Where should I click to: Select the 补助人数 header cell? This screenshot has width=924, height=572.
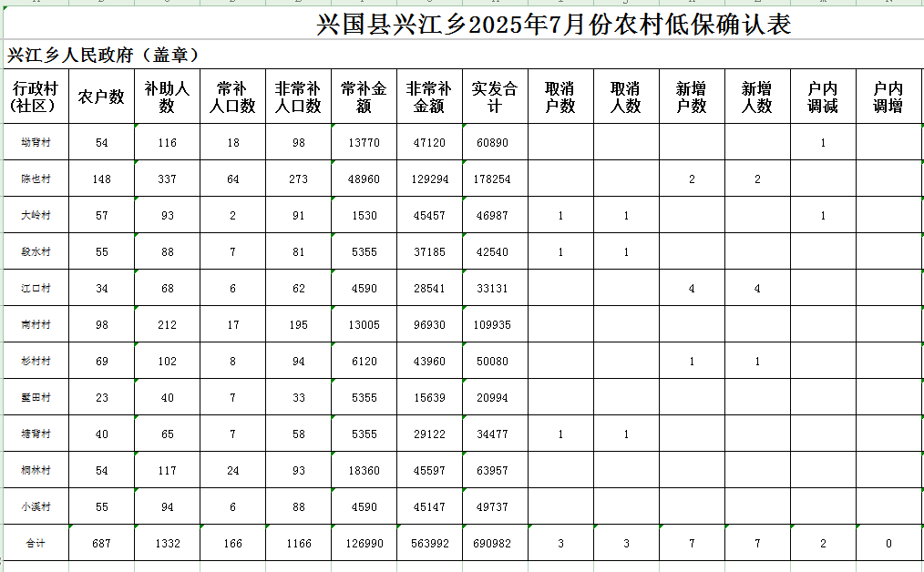pos(167,97)
